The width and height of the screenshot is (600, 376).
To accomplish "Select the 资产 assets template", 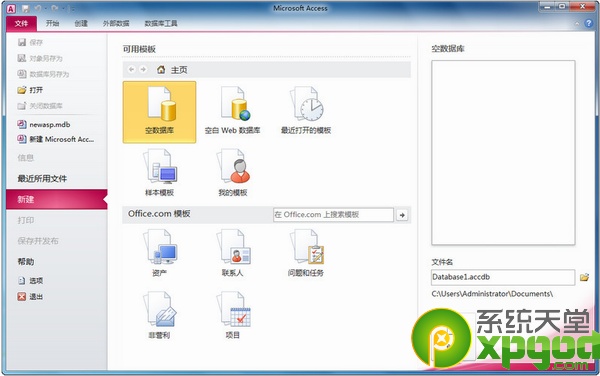I will click(x=159, y=252).
